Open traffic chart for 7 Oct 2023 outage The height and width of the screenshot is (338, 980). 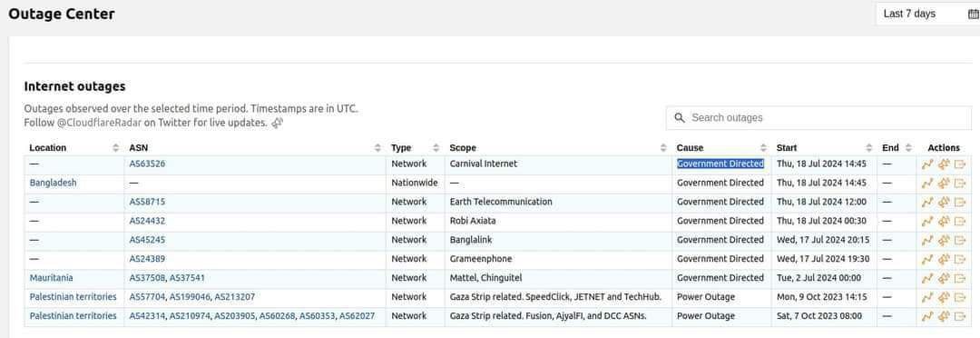click(x=926, y=316)
